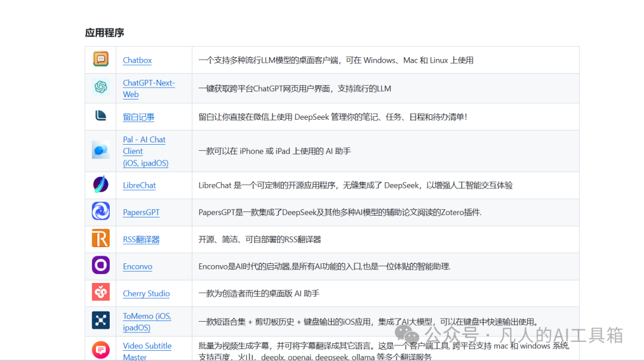Click the ChatGPT-Next-Web logo icon
Viewport: 644px width, 361px height.
pos(101,87)
